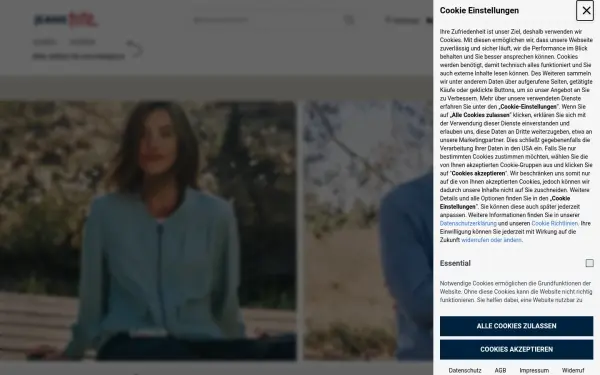Toggle the Essential cookies checkbox
Screen dimensions: 600x375
(x=589, y=263)
